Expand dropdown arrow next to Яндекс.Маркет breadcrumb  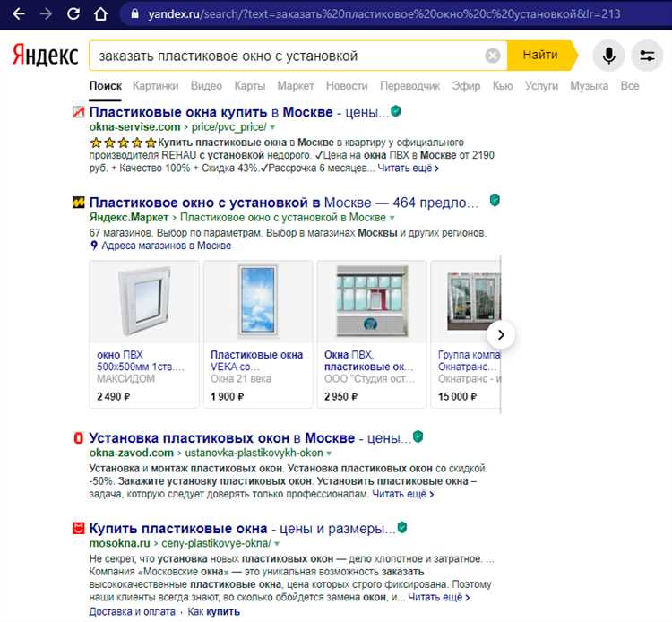tap(392, 218)
